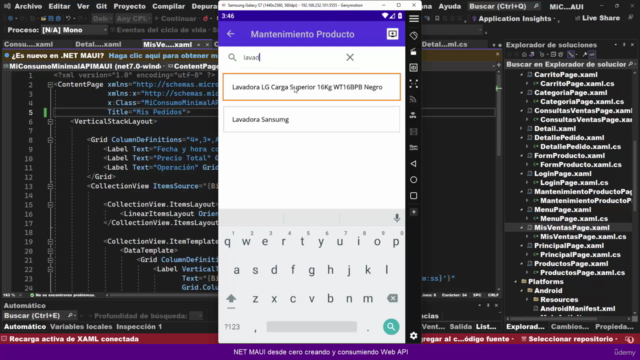The width and height of the screenshot is (640, 360).
Task: Open the Genymotion network signal icon
Action: pyautogui.click(x=413, y=100)
